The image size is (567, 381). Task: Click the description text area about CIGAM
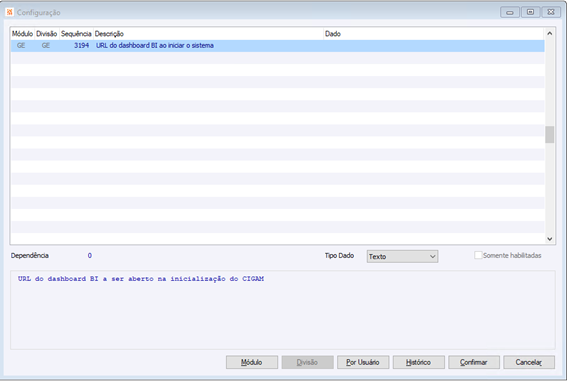(283, 310)
